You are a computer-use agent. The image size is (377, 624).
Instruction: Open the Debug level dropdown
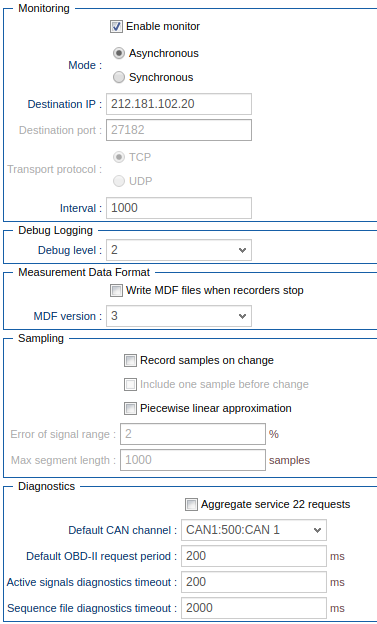point(179,250)
